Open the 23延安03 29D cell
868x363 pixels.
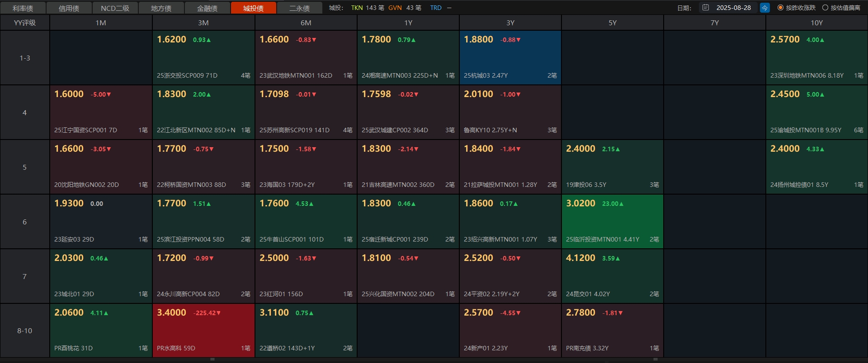101,222
